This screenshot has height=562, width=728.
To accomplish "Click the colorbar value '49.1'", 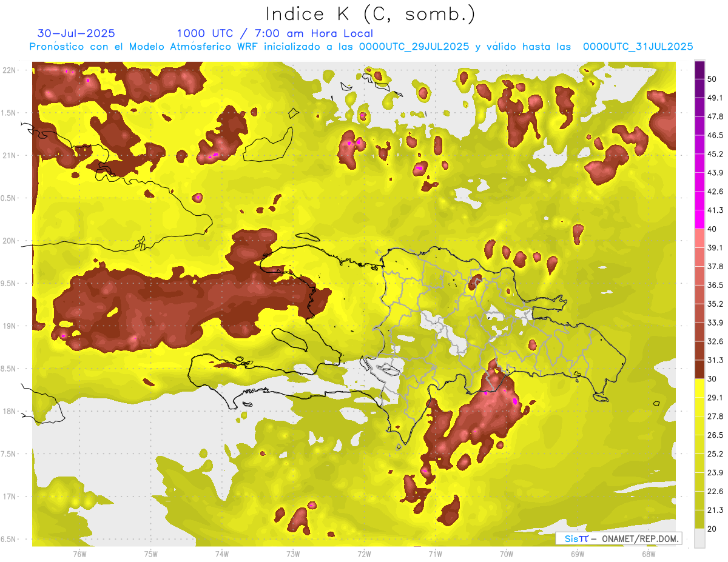I will [715, 98].
